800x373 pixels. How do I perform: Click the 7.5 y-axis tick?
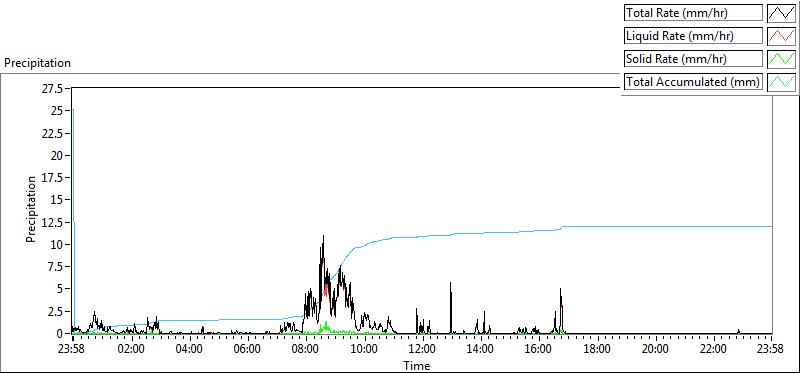click(x=56, y=266)
